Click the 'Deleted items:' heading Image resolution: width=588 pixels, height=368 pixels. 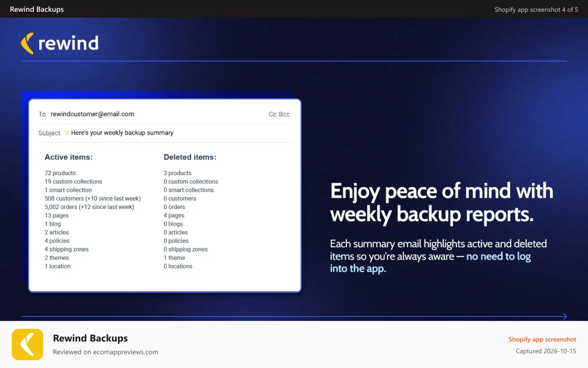pyautogui.click(x=190, y=158)
